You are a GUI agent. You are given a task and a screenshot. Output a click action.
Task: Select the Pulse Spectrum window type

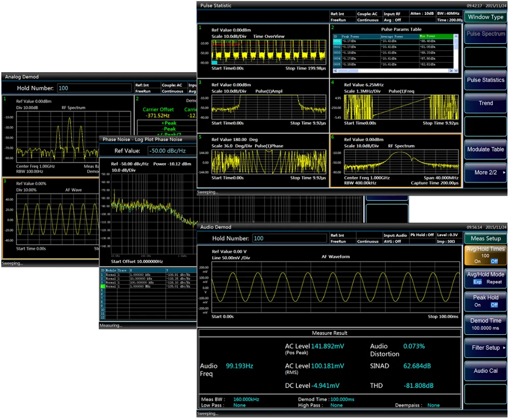tap(486, 34)
